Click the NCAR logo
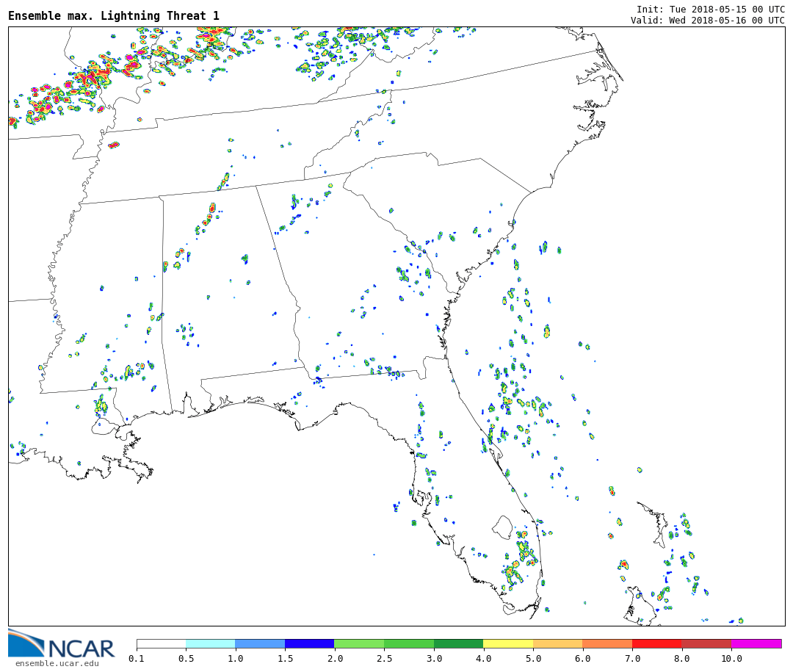The image size is (793, 672). pyautogui.click(x=61, y=643)
